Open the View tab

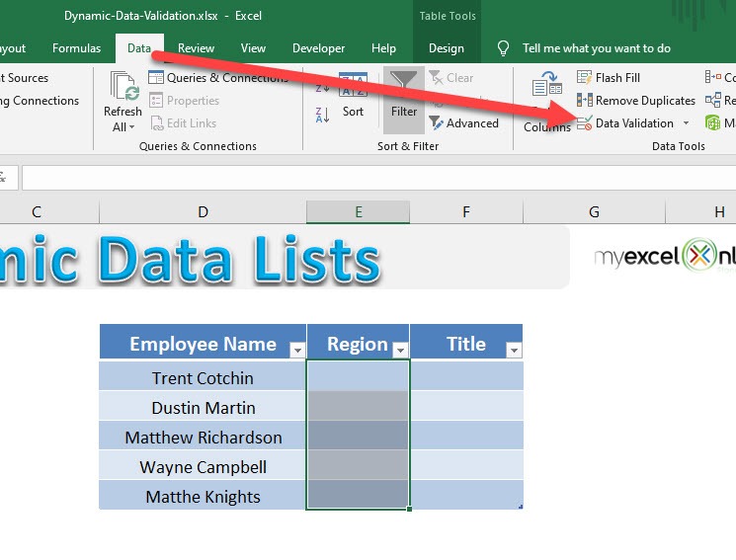[253, 48]
